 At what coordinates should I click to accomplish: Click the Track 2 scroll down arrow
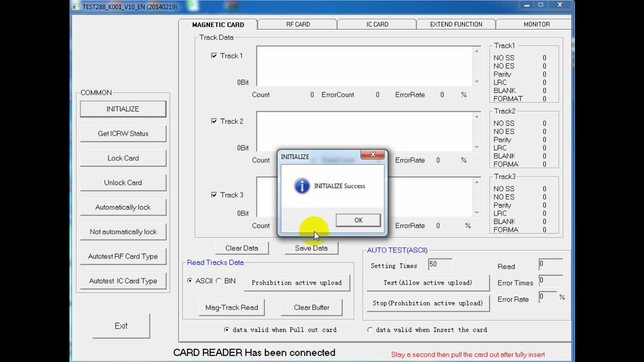tap(477, 147)
